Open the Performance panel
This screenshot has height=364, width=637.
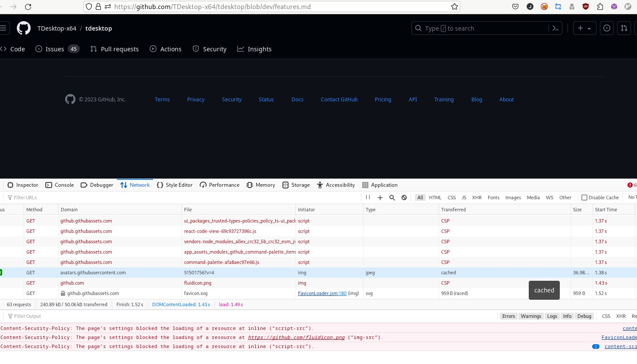tap(219, 185)
